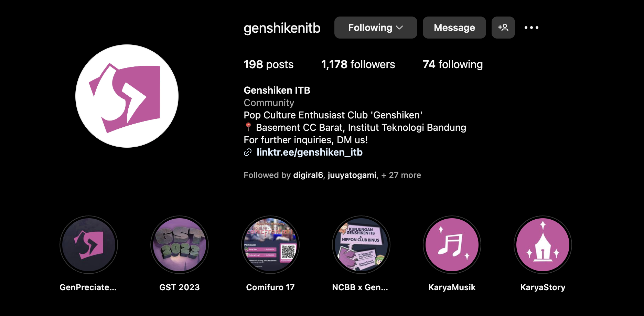Open the GST 2023 story highlight
This screenshot has width=644, height=316.
pyautogui.click(x=180, y=245)
